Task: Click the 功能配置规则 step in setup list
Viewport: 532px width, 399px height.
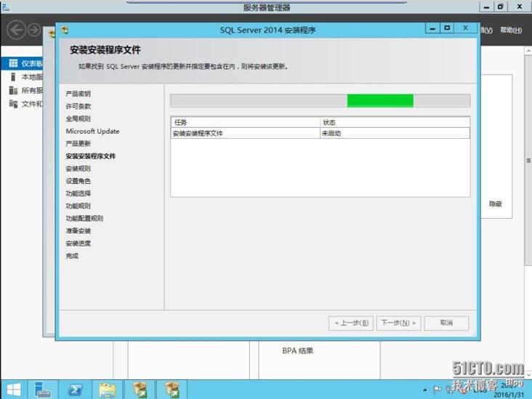Action: [84, 218]
